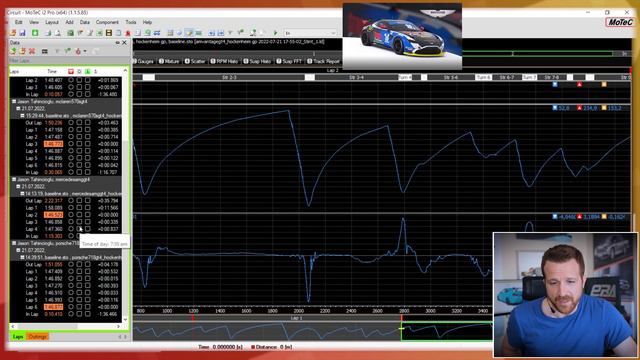Screen dimensions: 640x360
Task: Click the gear column header icon in lap list
Action: [80, 71]
